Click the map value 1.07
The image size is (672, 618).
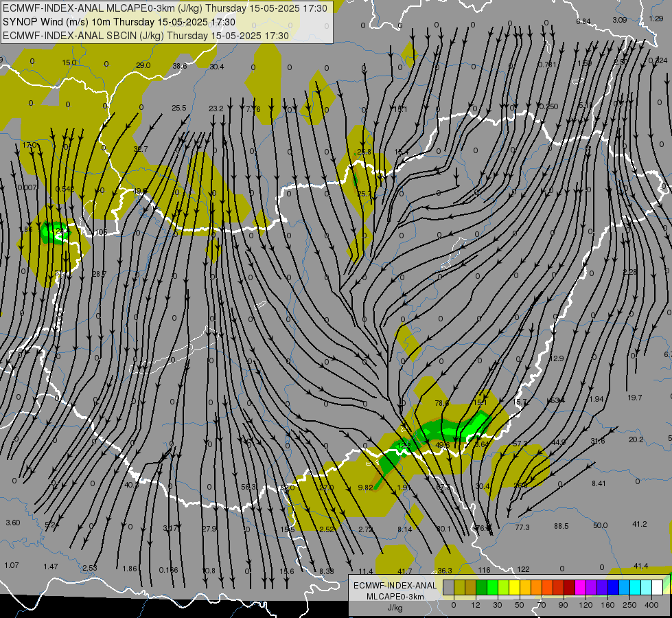click(x=12, y=565)
